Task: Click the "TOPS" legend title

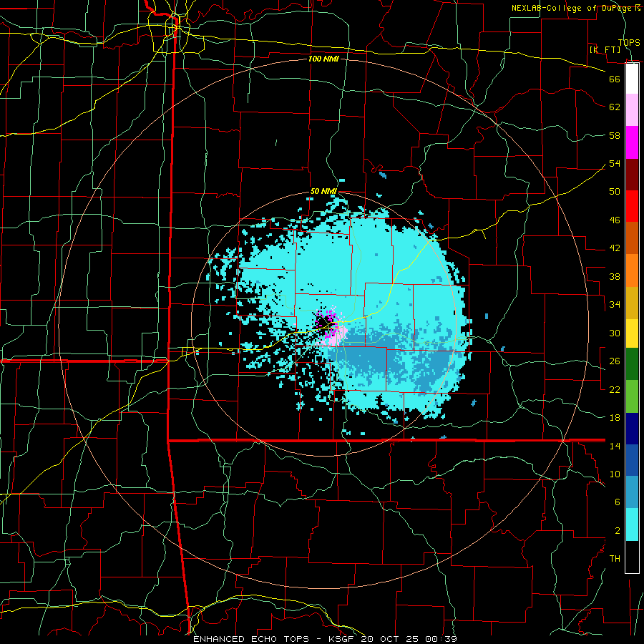Action: (x=629, y=43)
